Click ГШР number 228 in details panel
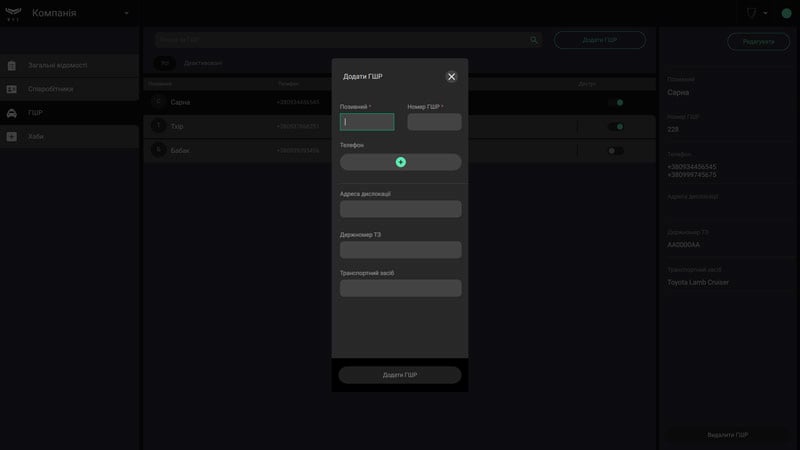 (x=672, y=130)
